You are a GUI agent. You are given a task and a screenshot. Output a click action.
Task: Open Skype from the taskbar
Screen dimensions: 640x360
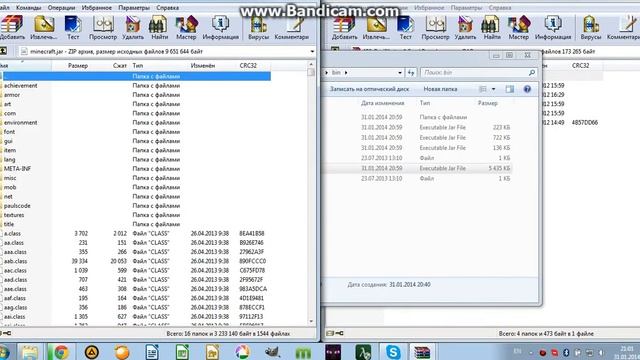click(393, 352)
